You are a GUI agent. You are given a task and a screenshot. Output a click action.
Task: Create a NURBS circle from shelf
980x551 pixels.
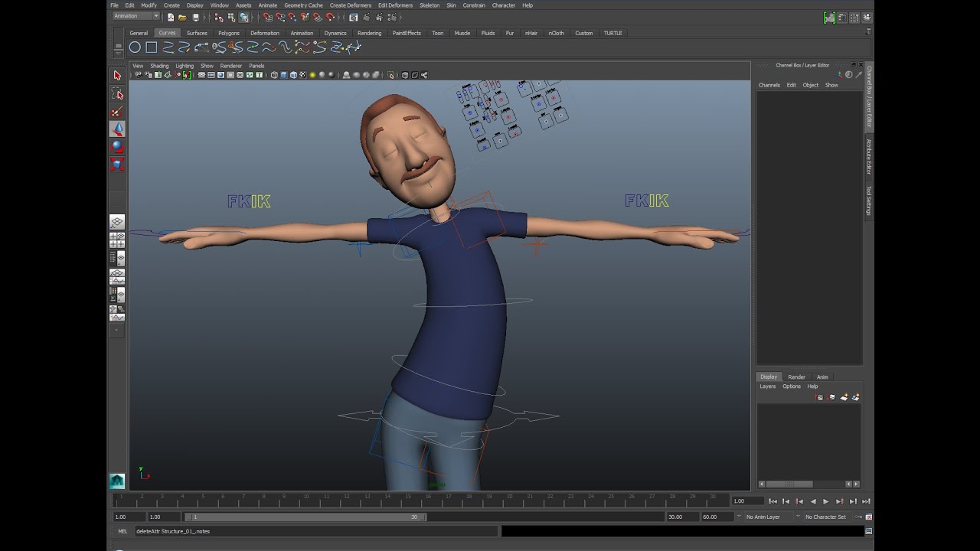pos(135,47)
